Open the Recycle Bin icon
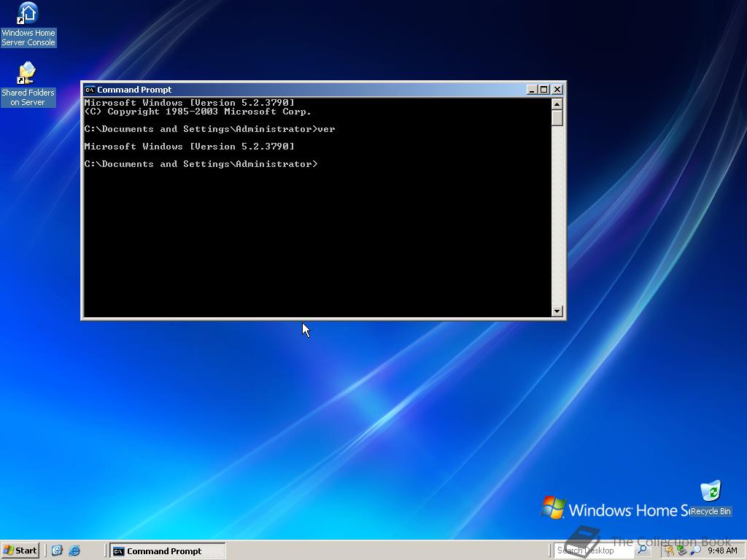The width and height of the screenshot is (747, 560). click(711, 498)
